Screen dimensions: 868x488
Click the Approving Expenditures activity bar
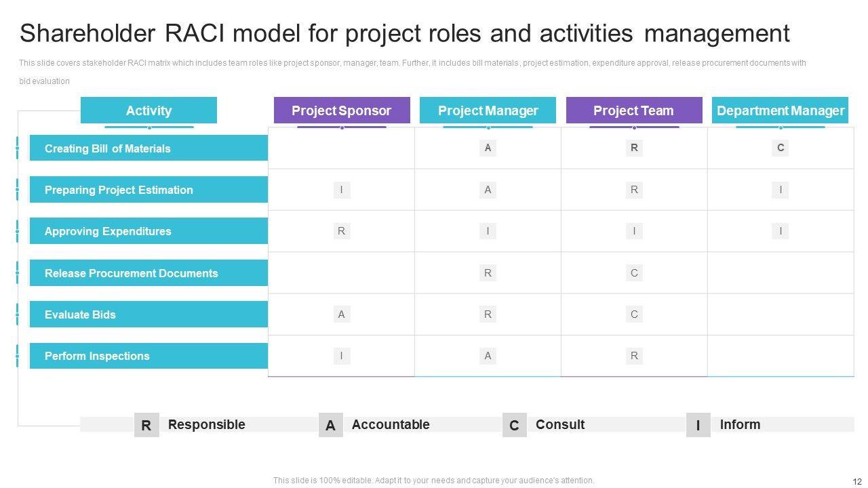149,231
